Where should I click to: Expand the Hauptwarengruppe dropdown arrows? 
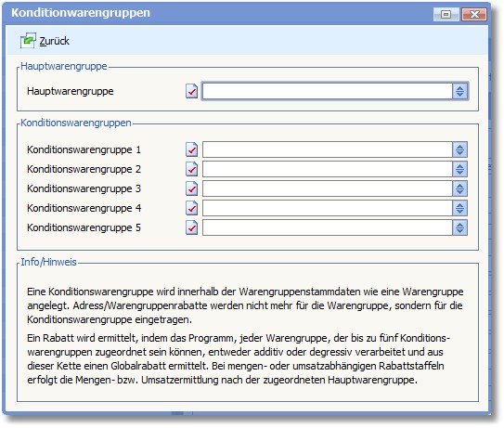(459, 91)
